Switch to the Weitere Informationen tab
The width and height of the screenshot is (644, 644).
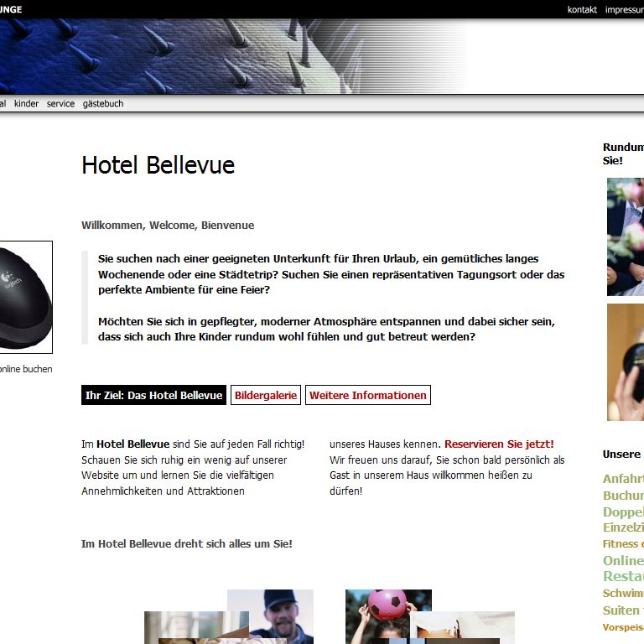(x=368, y=395)
